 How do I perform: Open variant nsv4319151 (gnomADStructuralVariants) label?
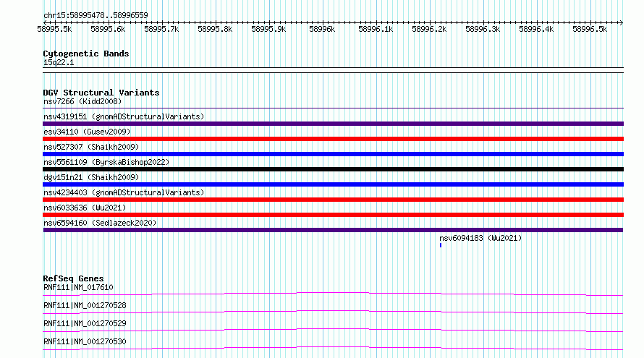pyautogui.click(x=124, y=116)
